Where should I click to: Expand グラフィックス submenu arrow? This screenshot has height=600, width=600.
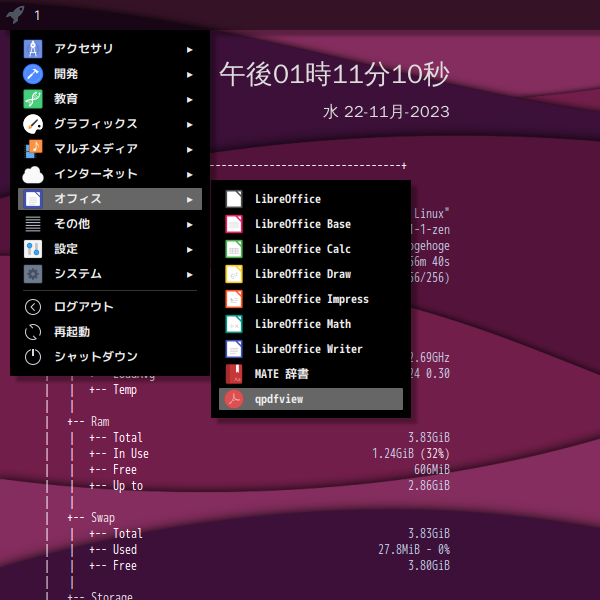click(x=189, y=124)
